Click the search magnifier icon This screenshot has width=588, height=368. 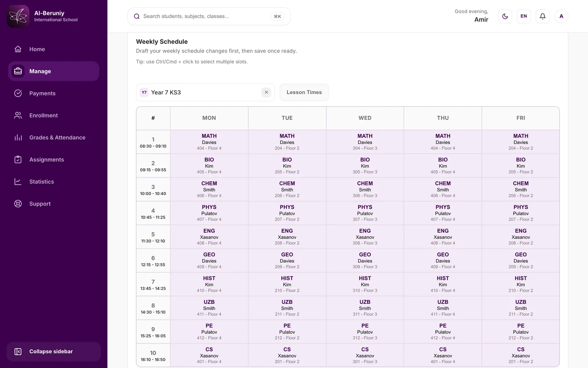tap(137, 16)
